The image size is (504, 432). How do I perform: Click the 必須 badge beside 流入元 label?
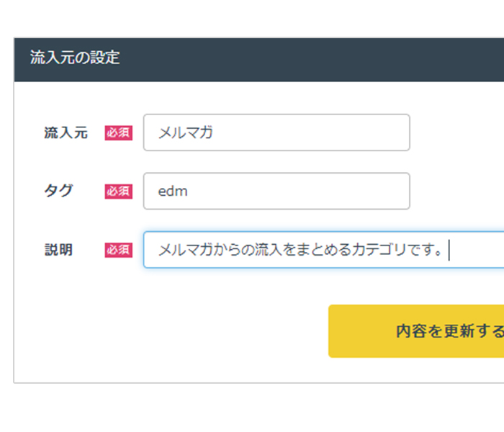tap(119, 132)
